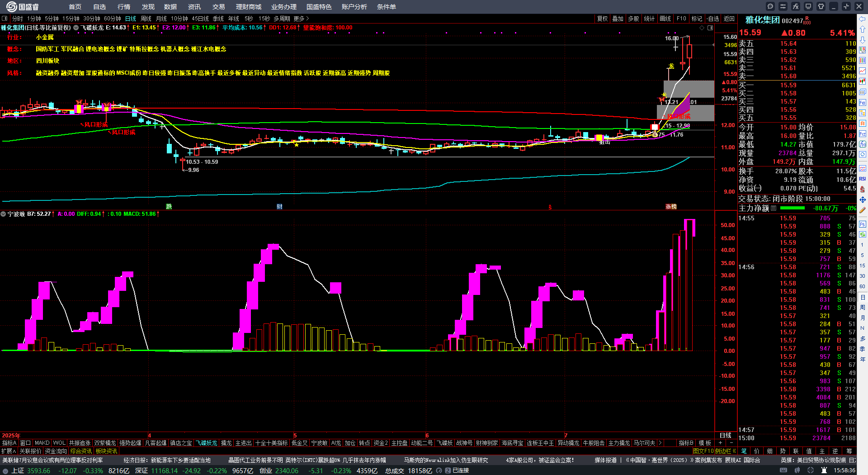
Task: Select the 60分钟 period
Action: 112,19
